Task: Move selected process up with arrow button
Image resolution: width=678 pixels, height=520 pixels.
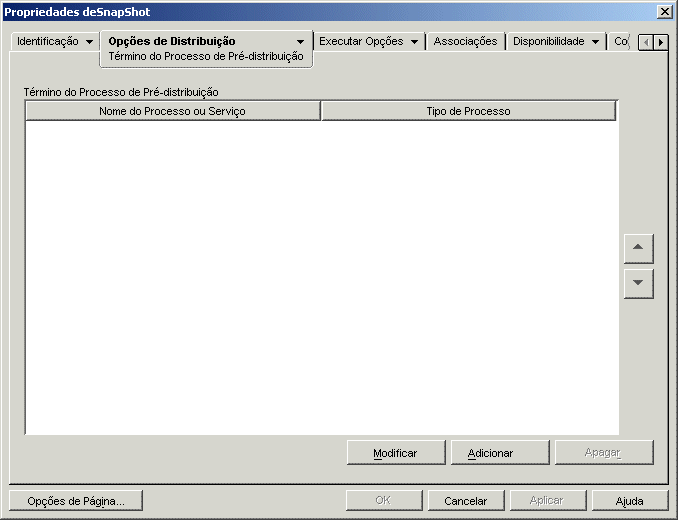Action: [x=639, y=249]
